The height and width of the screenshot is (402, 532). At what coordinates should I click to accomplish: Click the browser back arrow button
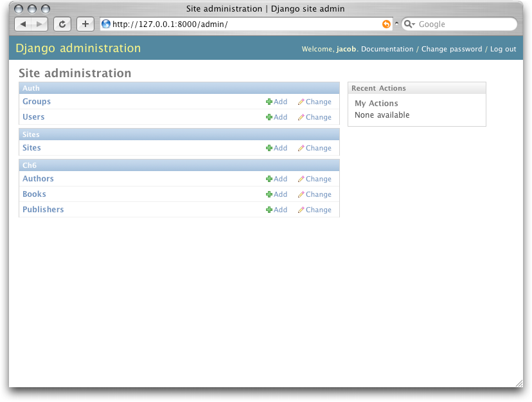(x=23, y=24)
